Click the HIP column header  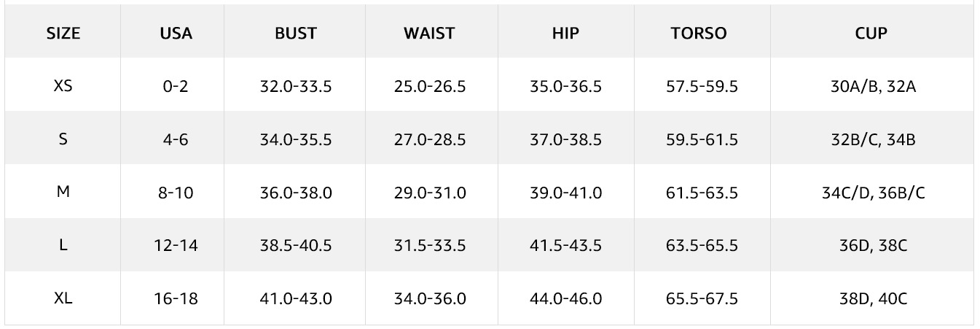point(565,34)
